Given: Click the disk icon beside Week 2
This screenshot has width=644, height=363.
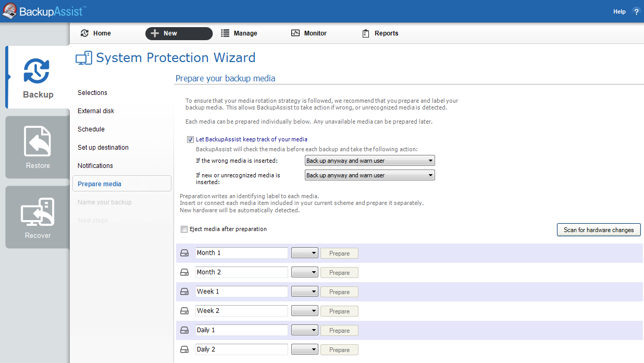Looking at the screenshot, I should pos(184,311).
